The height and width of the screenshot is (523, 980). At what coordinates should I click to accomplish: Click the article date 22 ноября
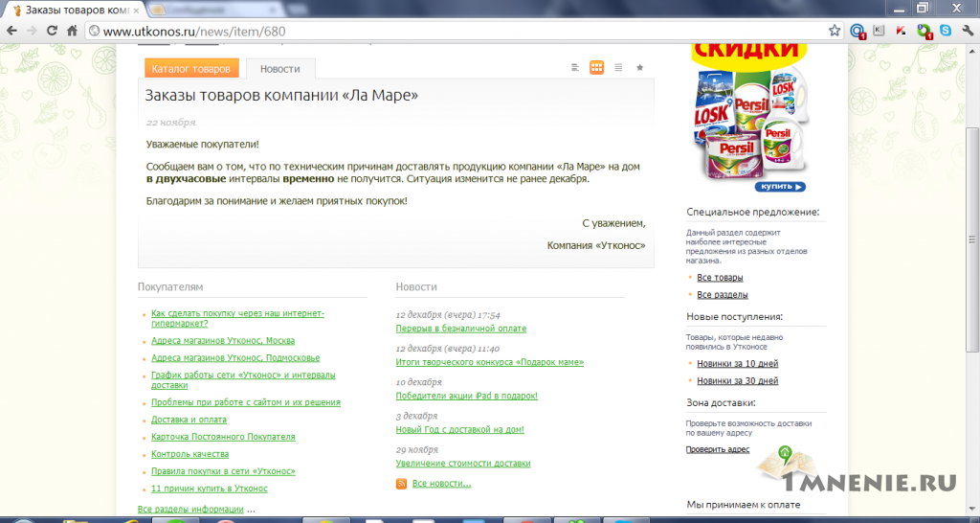tap(171, 123)
